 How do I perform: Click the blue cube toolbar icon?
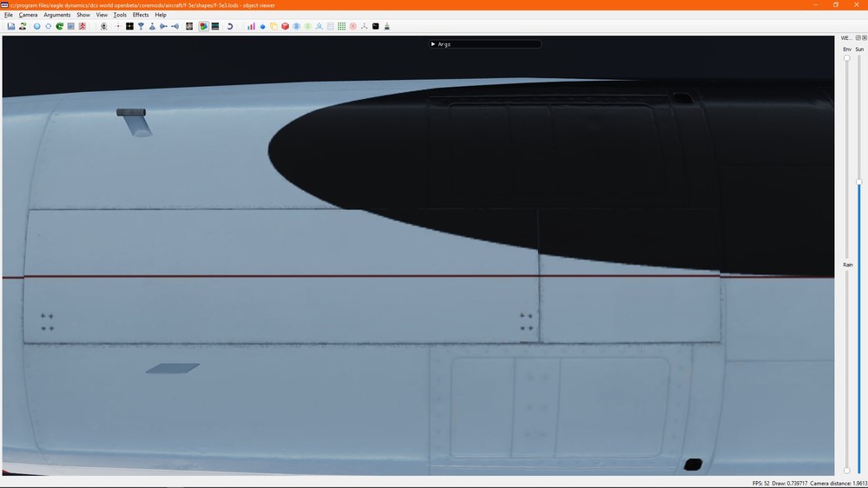pos(296,26)
